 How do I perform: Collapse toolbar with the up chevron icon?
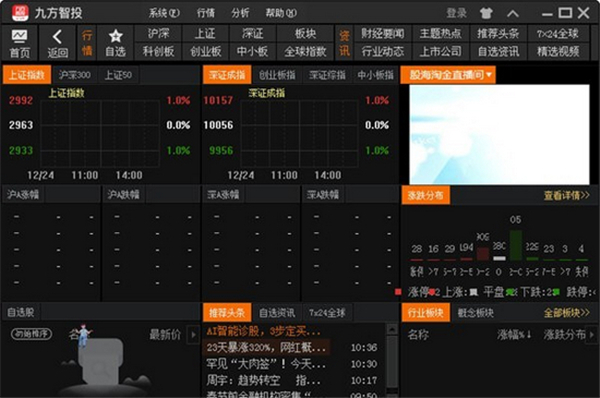513,14
